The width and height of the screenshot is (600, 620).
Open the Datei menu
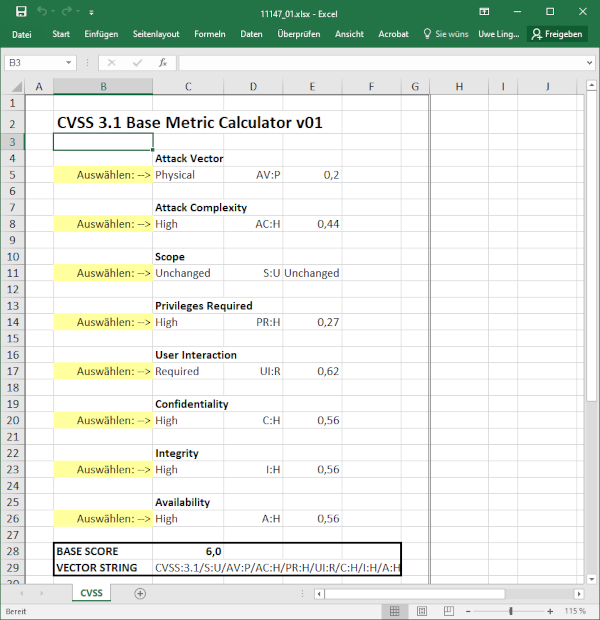click(x=22, y=34)
